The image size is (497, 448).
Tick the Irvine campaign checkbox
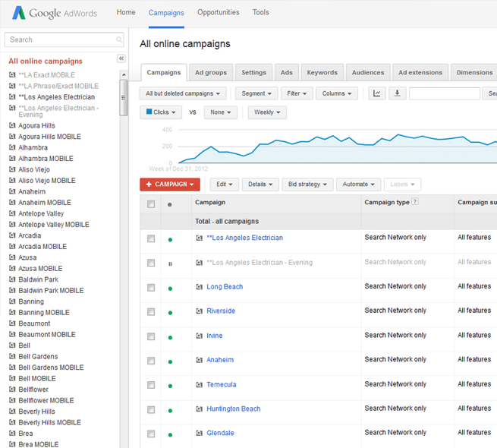click(151, 336)
